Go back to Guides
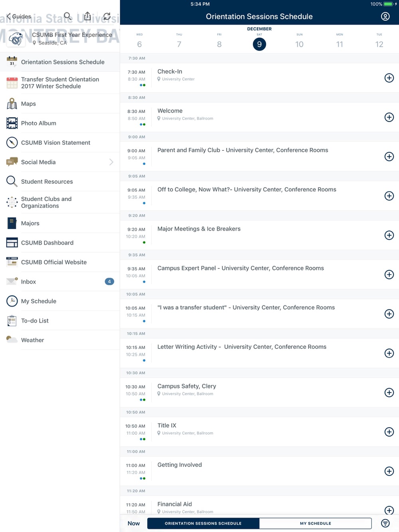 point(19,16)
